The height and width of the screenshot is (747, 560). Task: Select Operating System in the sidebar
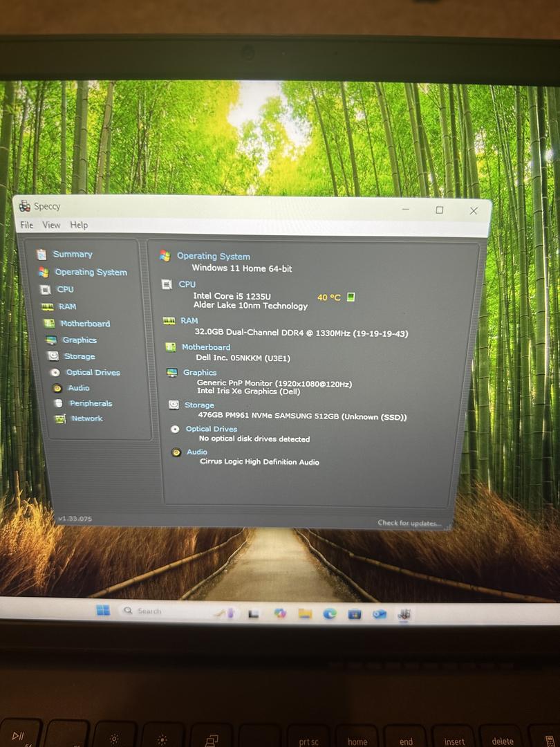(91, 272)
